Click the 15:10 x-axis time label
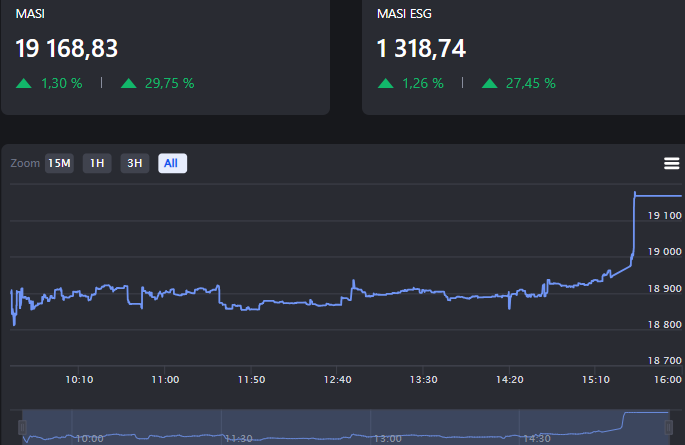Viewport: 685px width, 445px height. (595, 379)
